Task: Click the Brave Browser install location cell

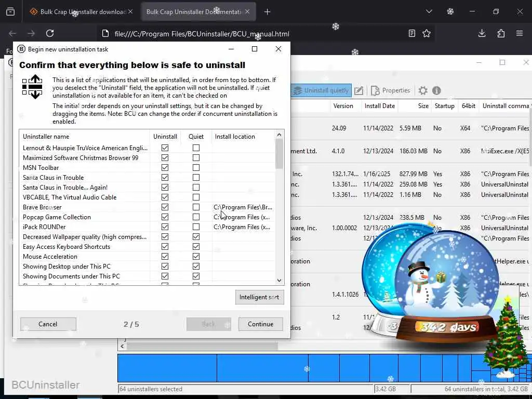Action: click(x=243, y=207)
